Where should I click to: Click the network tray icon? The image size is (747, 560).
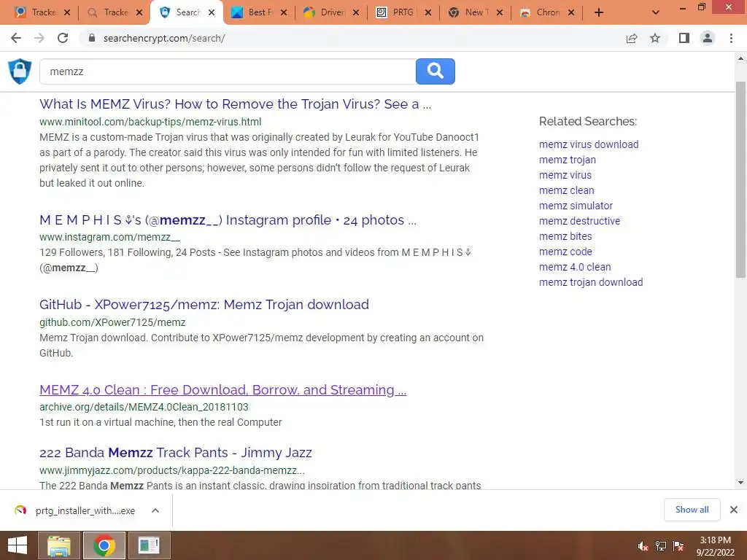(x=661, y=546)
